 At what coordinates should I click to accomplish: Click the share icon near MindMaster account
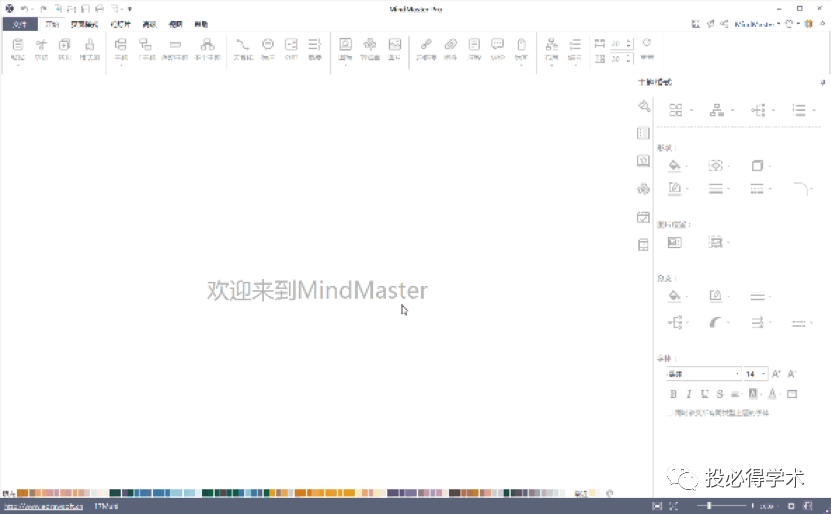[724, 24]
